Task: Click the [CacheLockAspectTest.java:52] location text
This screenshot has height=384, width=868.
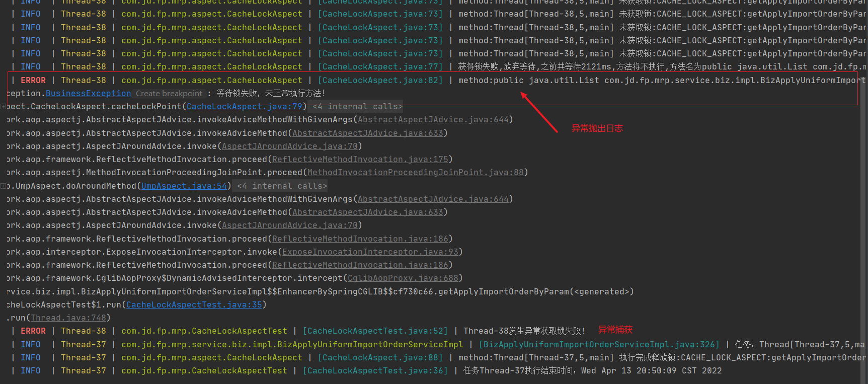Action: coord(375,331)
